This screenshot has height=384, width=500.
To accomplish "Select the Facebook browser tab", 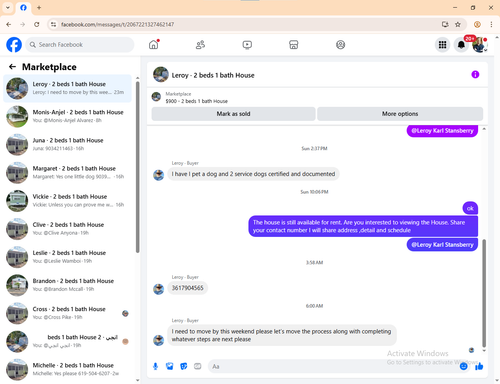I will point(23,7).
